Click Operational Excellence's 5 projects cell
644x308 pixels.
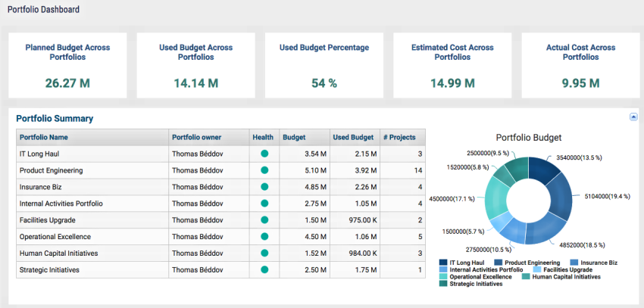(x=402, y=237)
